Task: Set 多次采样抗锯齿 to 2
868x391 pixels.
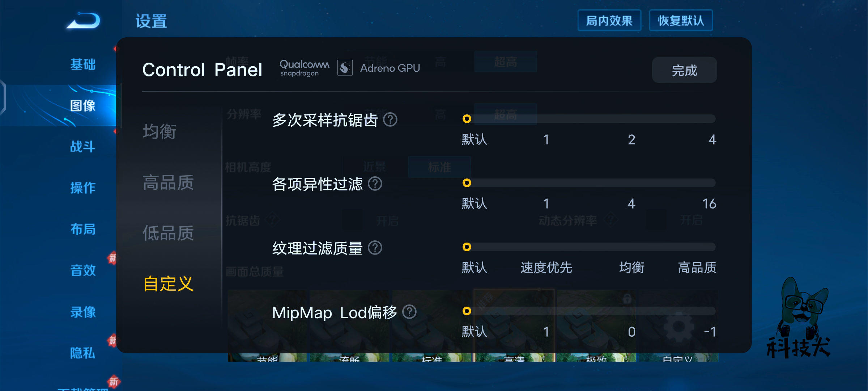Action: click(x=631, y=140)
